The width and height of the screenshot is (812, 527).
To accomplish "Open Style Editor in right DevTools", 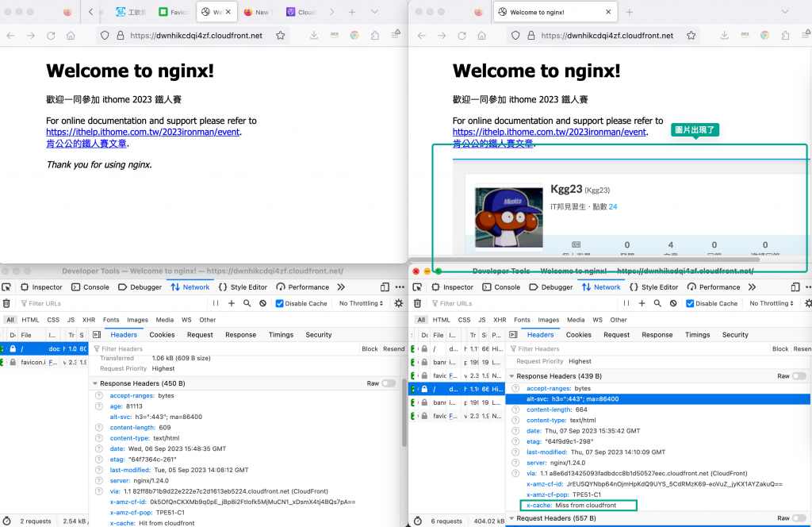I will [x=653, y=287].
